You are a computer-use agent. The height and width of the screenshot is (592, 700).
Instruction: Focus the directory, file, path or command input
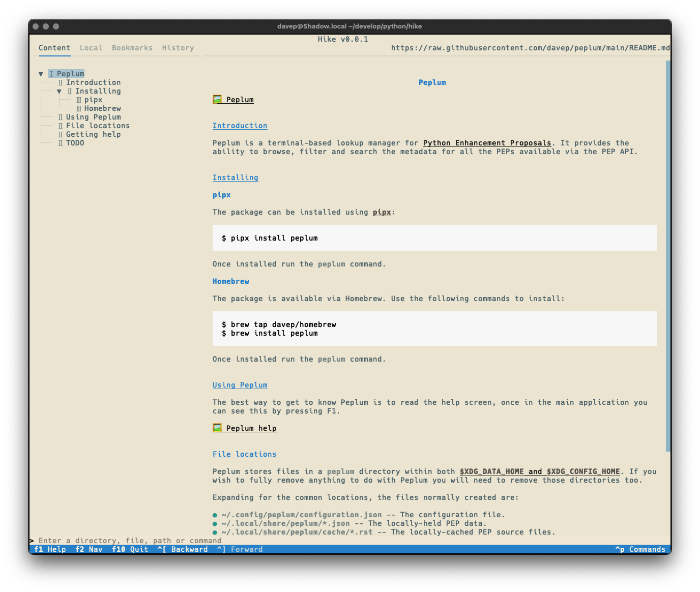point(203,541)
